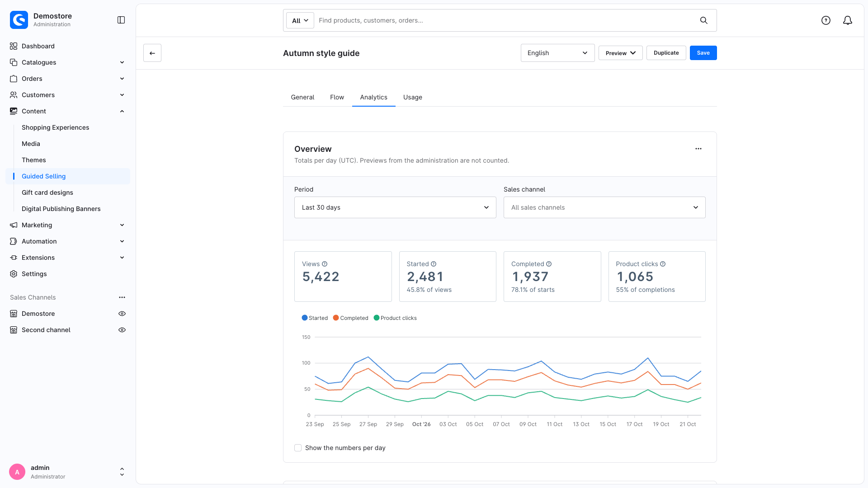The width and height of the screenshot is (868, 488).
Task: Open the help center icon
Action: [826, 20]
